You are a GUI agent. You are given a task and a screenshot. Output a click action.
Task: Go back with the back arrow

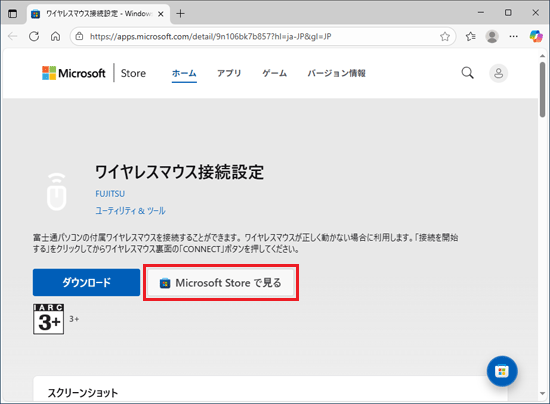click(13, 36)
